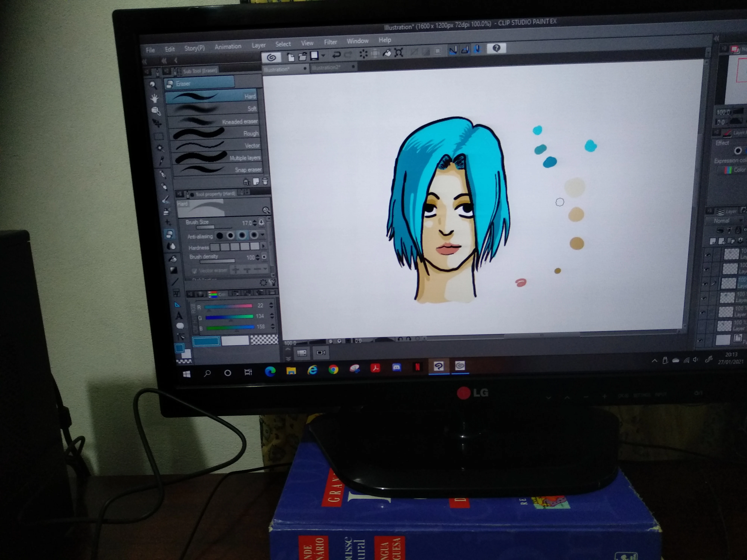Select the Text tool
This screenshot has width=747, height=560.
[179, 316]
